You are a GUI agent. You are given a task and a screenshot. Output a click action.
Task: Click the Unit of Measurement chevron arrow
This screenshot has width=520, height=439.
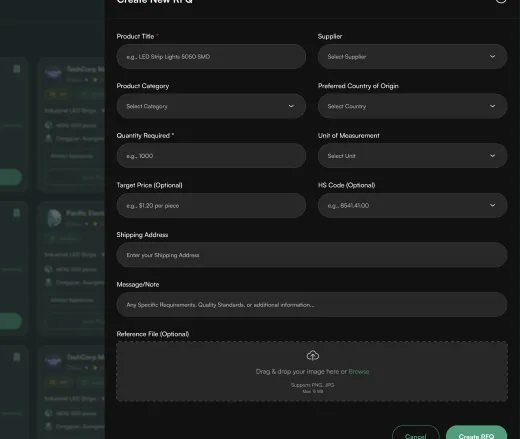pyautogui.click(x=492, y=156)
